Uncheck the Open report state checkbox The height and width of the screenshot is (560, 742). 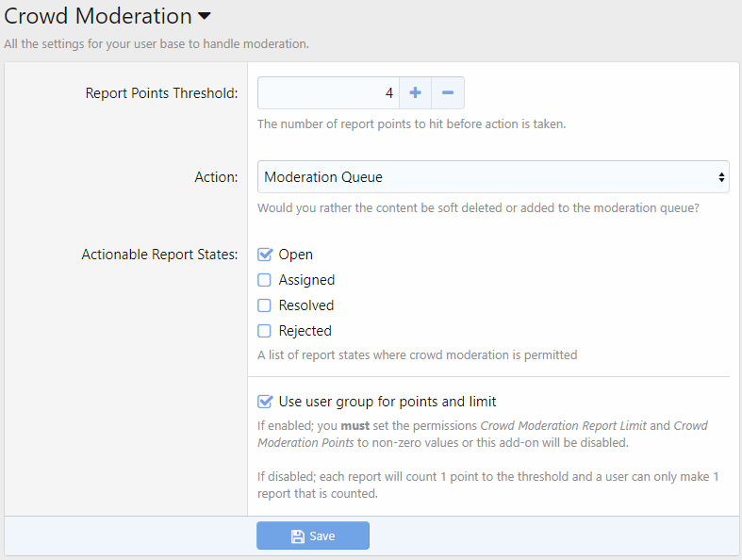tap(265, 255)
